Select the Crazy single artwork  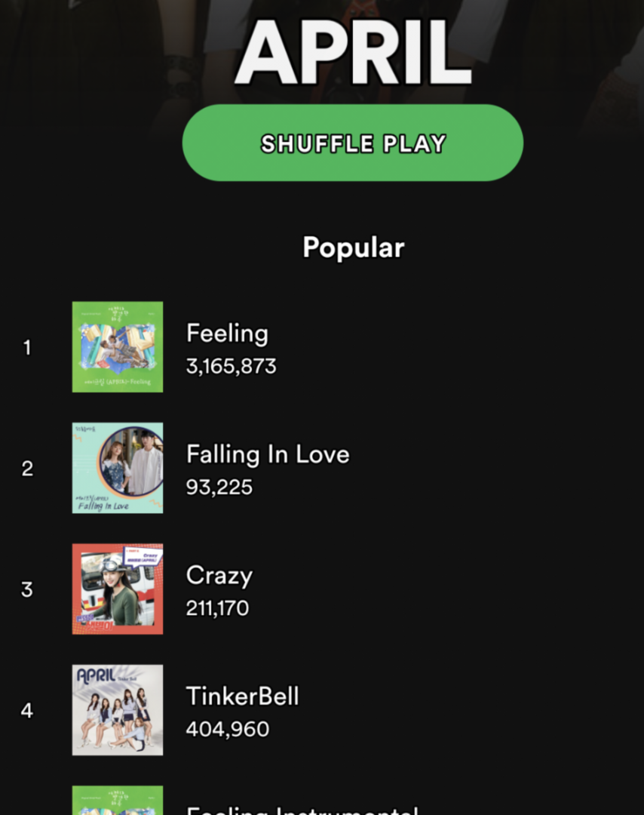tap(118, 589)
